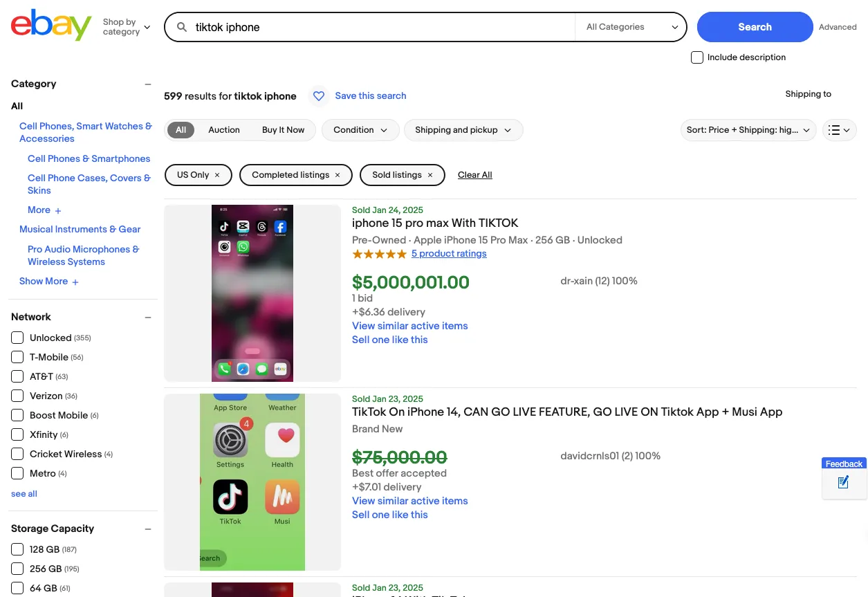Open Shipping and pickup dropdown

[x=463, y=130]
